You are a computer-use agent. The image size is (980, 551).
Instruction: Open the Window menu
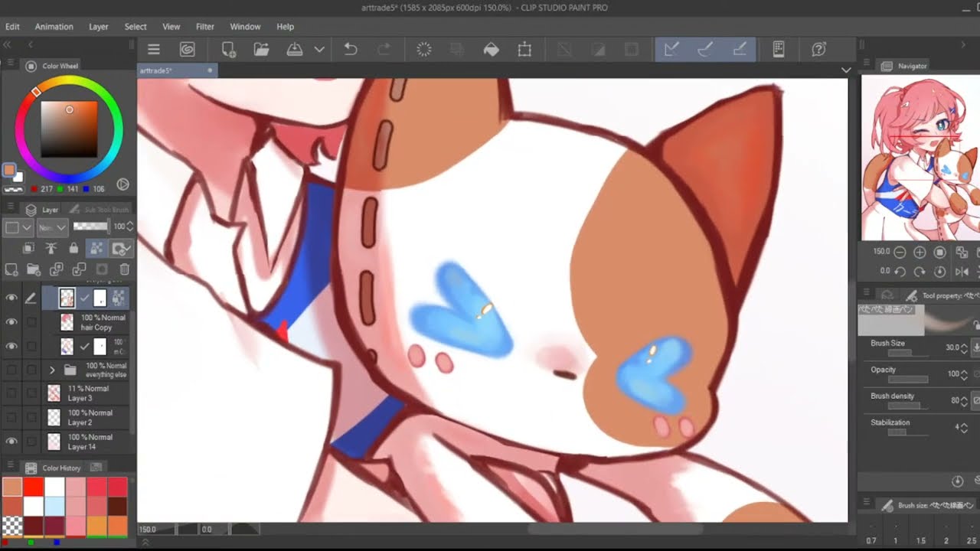click(245, 27)
